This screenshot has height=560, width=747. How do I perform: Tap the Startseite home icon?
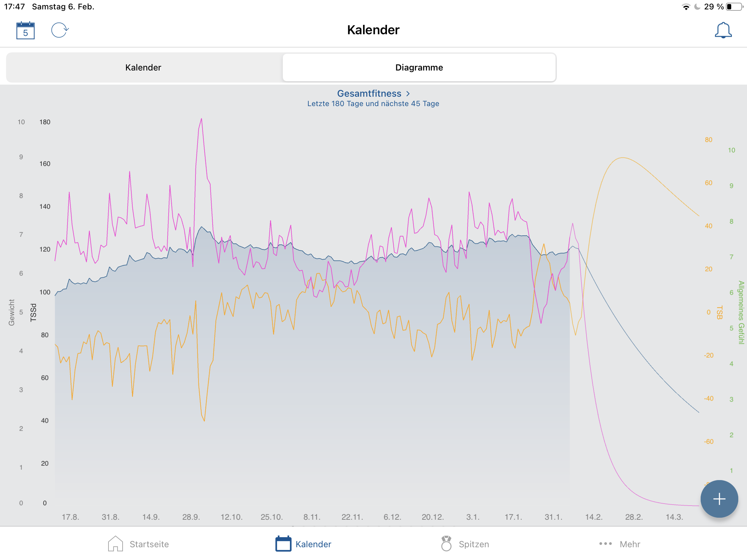(115, 544)
